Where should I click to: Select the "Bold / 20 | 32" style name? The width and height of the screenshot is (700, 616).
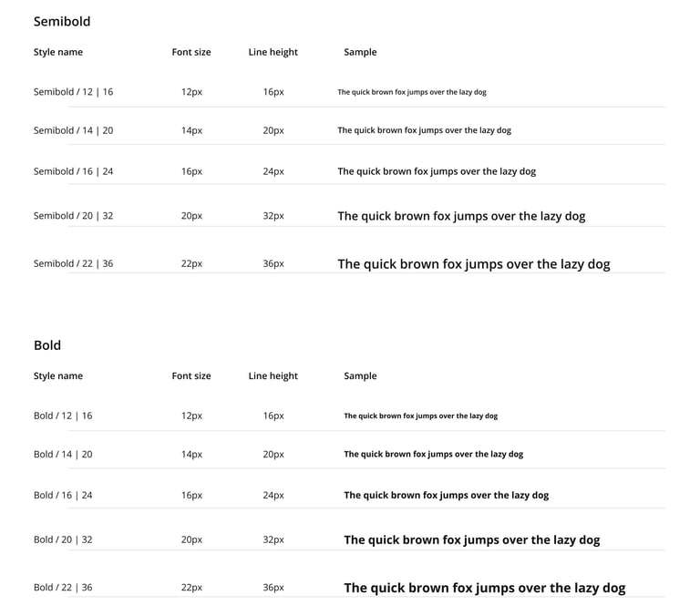(63, 539)
